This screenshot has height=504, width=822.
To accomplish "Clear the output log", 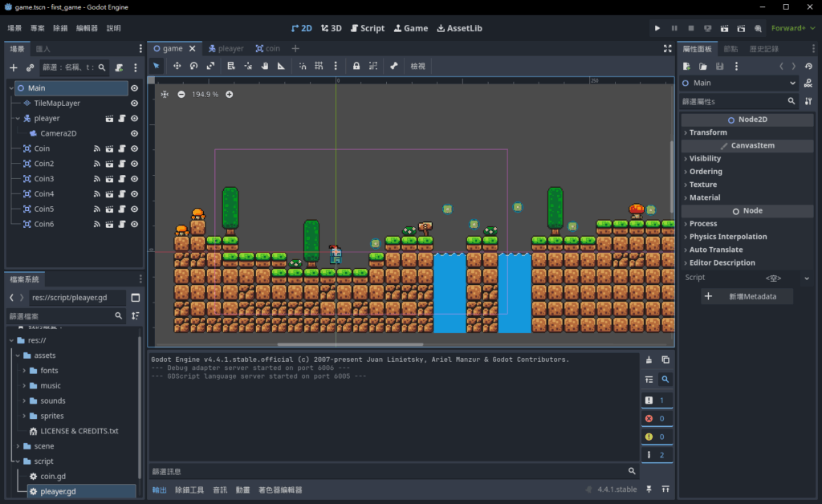I will [649, 360].
